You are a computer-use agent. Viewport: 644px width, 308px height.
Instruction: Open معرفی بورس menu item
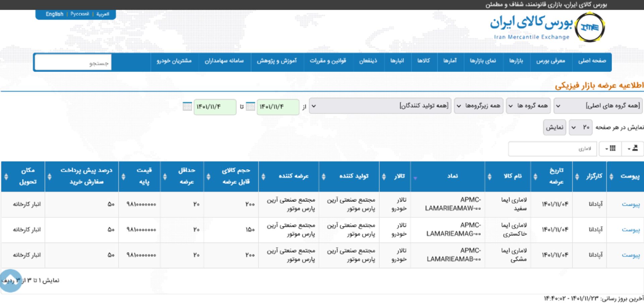coord(550,61)
